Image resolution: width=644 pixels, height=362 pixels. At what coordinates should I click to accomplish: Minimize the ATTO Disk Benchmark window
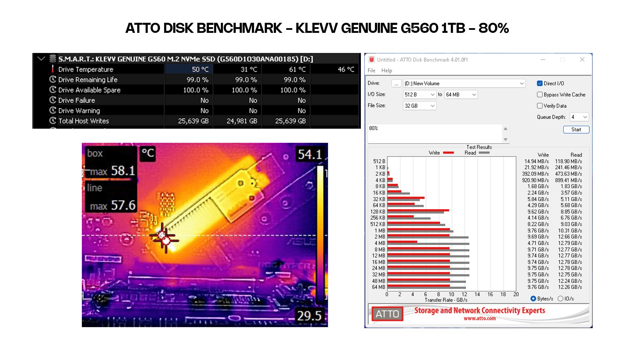click(543, 59)
